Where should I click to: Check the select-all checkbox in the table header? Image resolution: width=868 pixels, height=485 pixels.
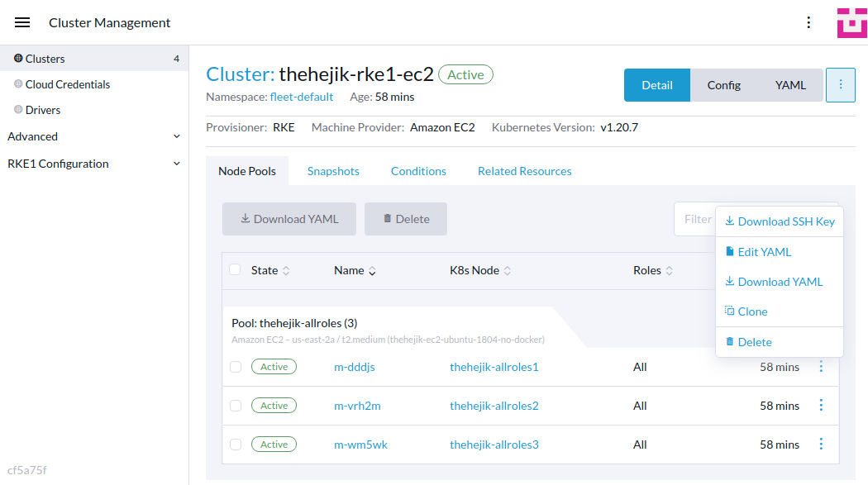click(235, 269)
